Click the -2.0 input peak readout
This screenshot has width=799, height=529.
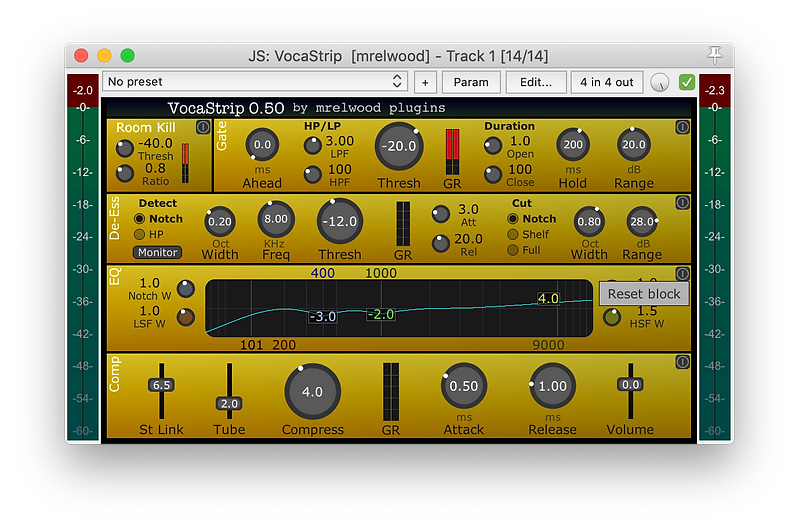83,91
